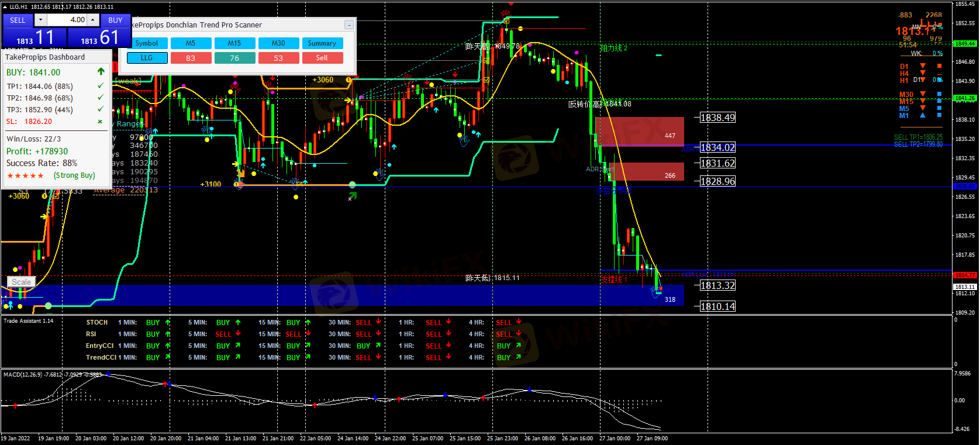Decrease lot size with the down stepper arrow
Screen dimensions: 980x445
(40, 20)
